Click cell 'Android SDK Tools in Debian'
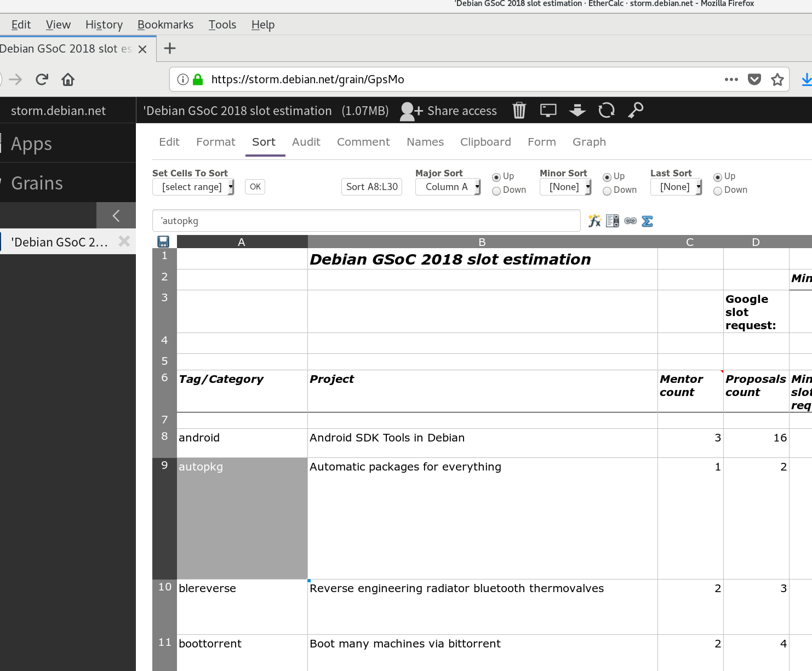This screenshot has height=671, width=812. 482,443
